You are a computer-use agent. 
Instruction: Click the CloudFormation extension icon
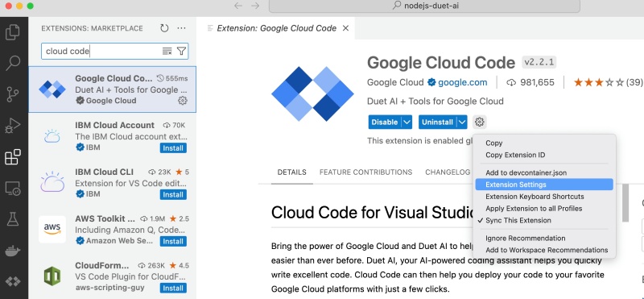tap(52, 276)
